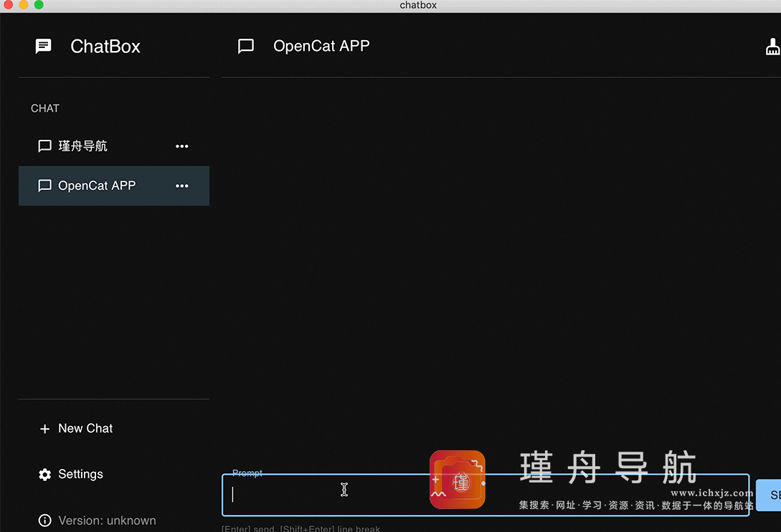Click the chat bubble icon next to 瑾舟导航
The width and height of the screenshot is (781, 532).
tap(44, 146)
